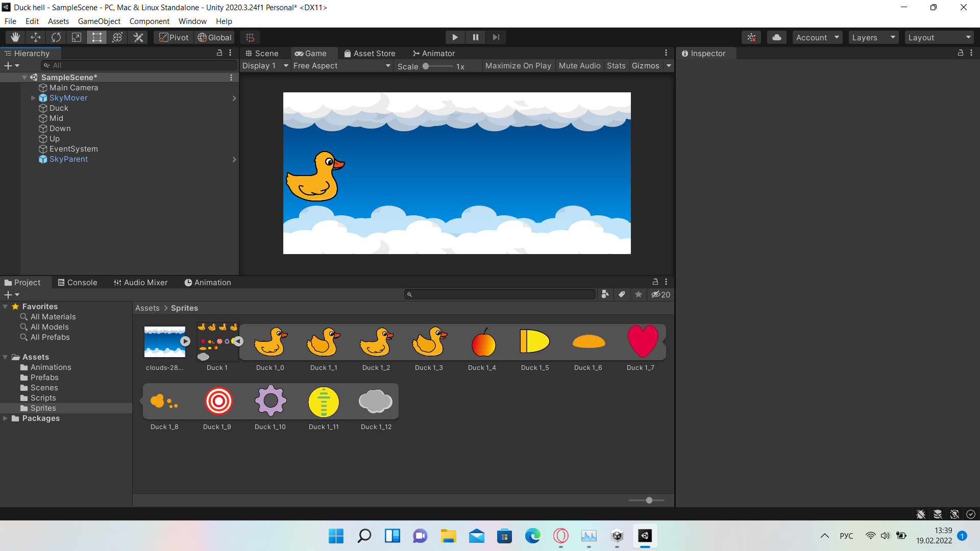This screenshot has height=551, width=980.
Task: Switch to the Animator tab
Action: point(434,53)
